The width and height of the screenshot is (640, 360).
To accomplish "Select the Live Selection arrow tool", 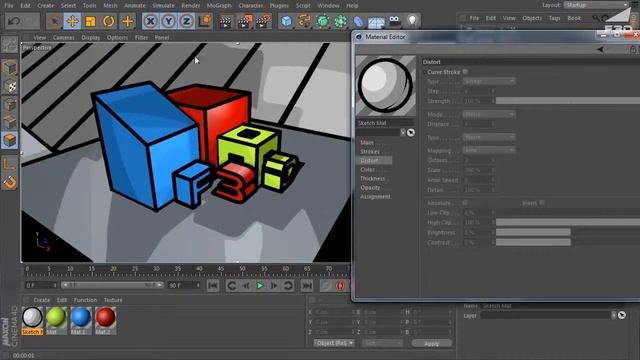I will (54, 21).
